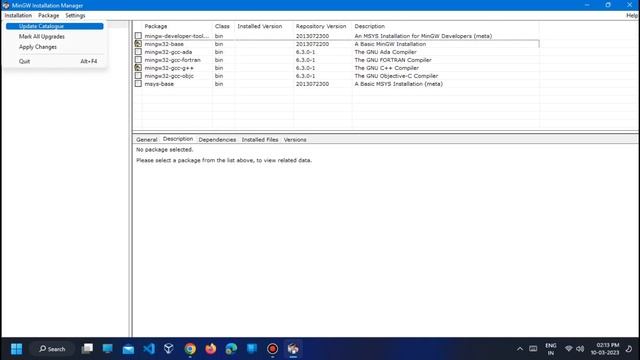Open the cube-shaped app on taskbar
Screen dimensions: 640x360
coord(169,349)
